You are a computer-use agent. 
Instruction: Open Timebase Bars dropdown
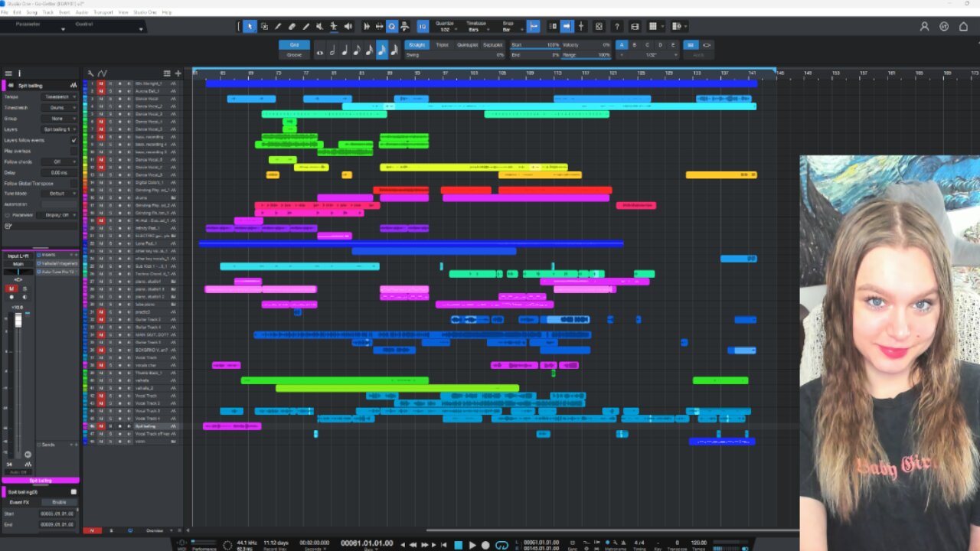pos(476,29)
